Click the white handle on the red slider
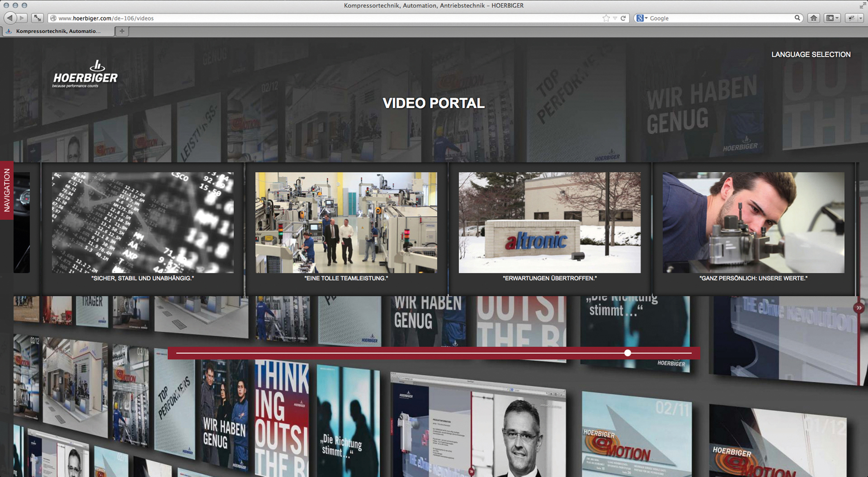 click(x=627, y=353)
